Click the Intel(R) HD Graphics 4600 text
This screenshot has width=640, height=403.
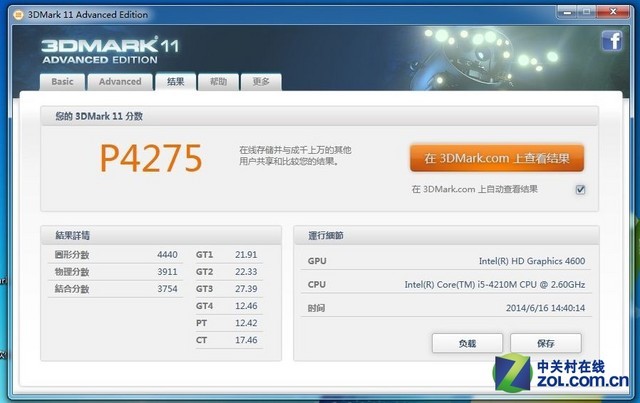532,261
